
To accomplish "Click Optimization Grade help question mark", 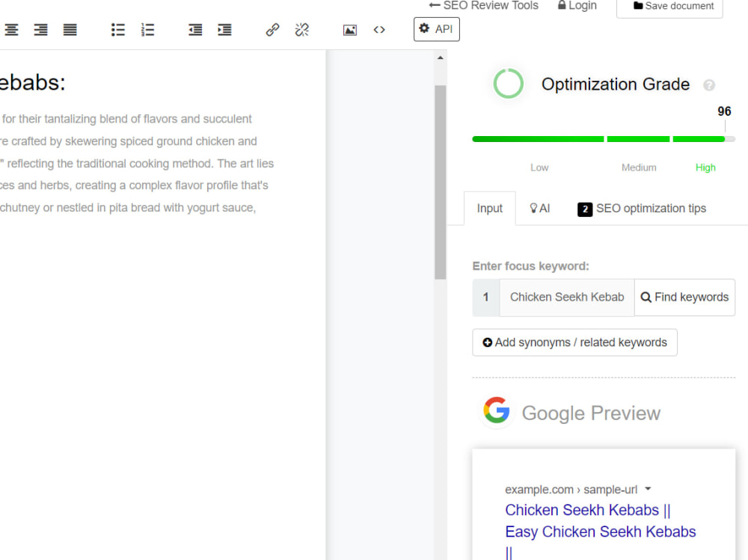I will pyautogui.click(x=709, y=85).
